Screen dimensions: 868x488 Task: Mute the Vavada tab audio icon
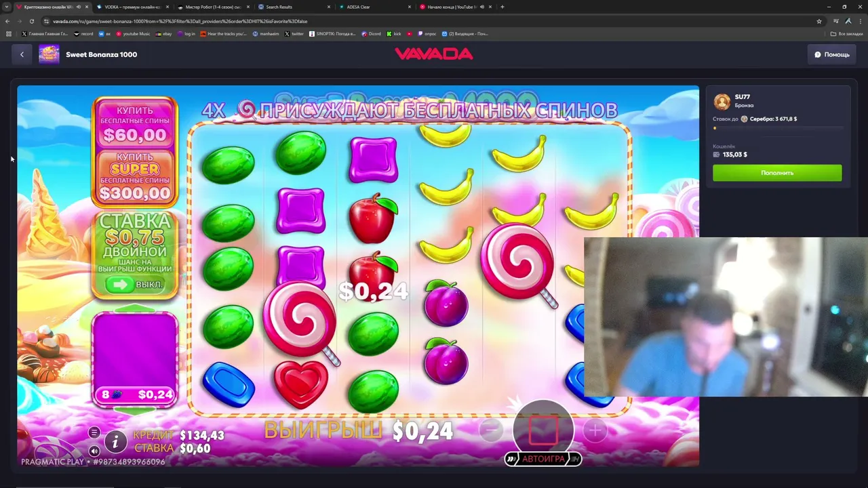(79, 7)
